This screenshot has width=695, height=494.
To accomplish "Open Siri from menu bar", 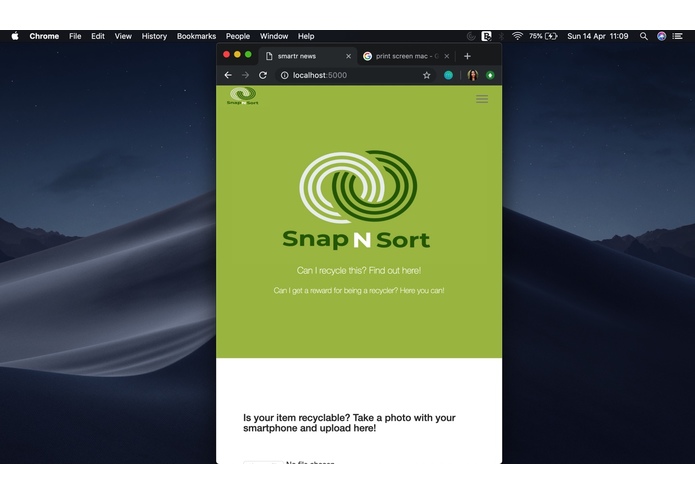I will click(661, 36).
